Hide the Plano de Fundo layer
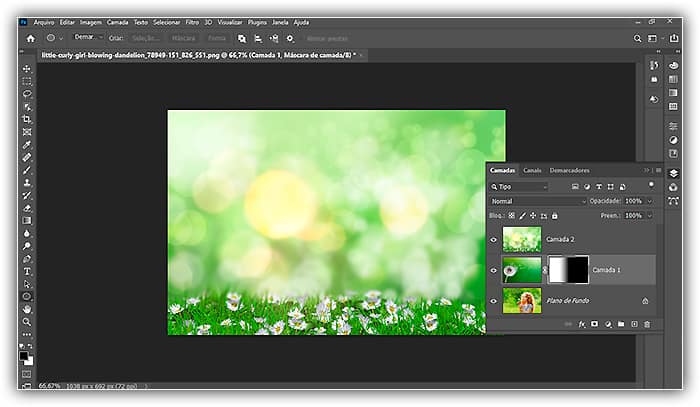 (494, 300)
